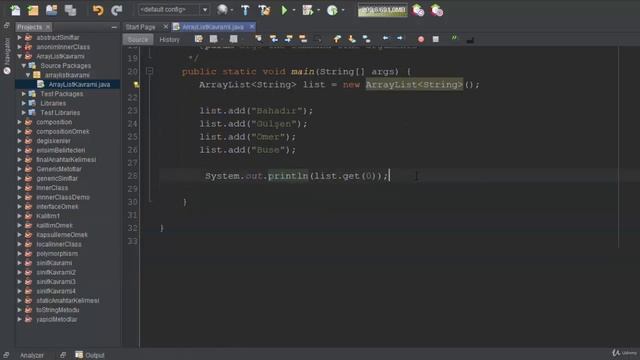Click the first profiler snapshot icon
Screen dimensions: 640x360
point(418,10)
